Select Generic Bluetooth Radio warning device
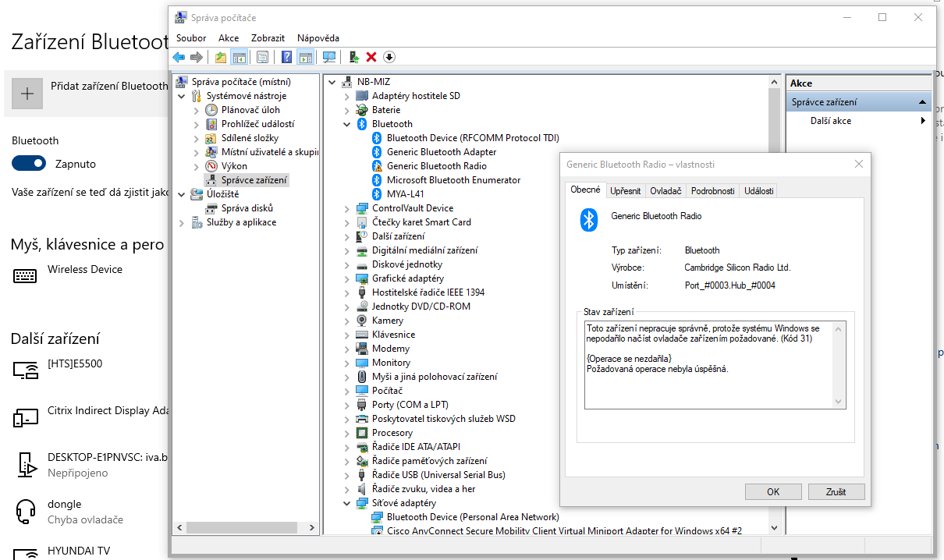944x560 pixels. [436, 166]
